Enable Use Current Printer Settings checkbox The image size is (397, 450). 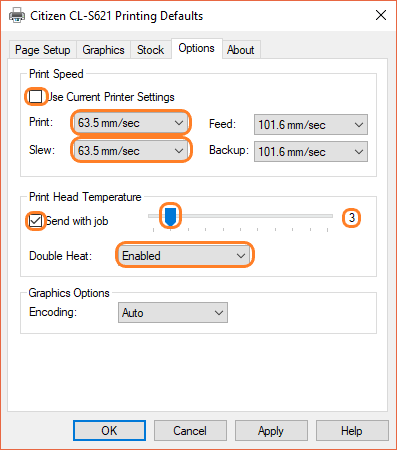[35, 97]
